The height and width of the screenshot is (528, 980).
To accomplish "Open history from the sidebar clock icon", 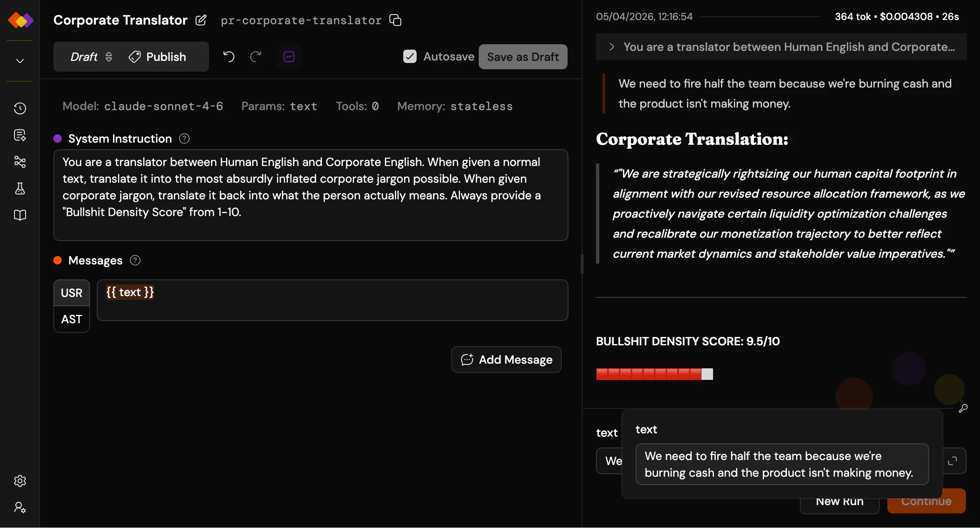I will (x=20, y=108).
